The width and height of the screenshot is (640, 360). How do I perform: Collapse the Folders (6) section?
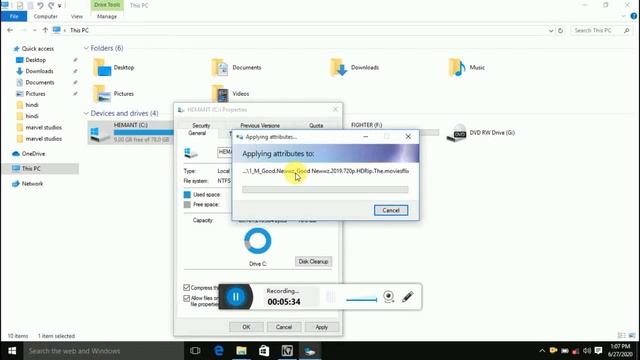(x=86, y=48)
